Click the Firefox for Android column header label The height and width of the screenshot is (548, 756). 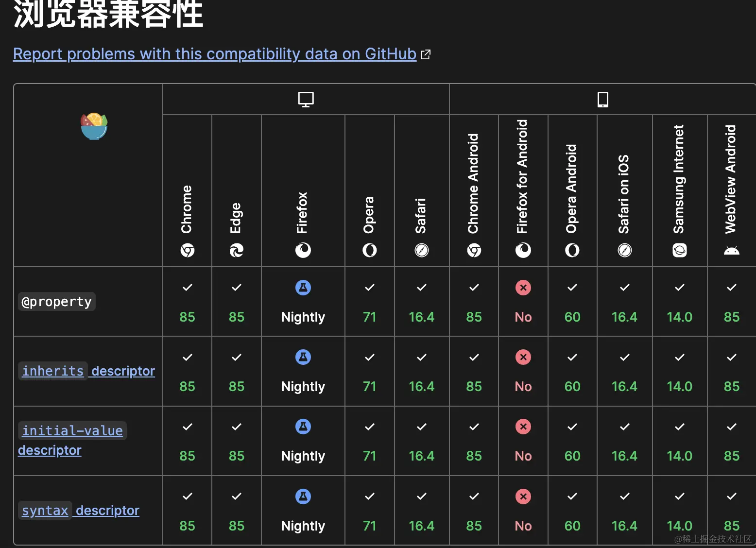[x=522, y=177]
